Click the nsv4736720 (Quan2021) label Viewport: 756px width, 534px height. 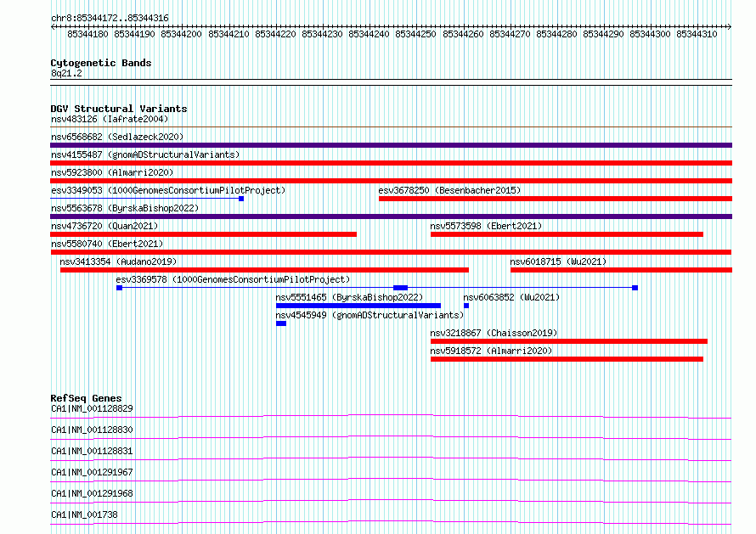[x=104, y=226]
